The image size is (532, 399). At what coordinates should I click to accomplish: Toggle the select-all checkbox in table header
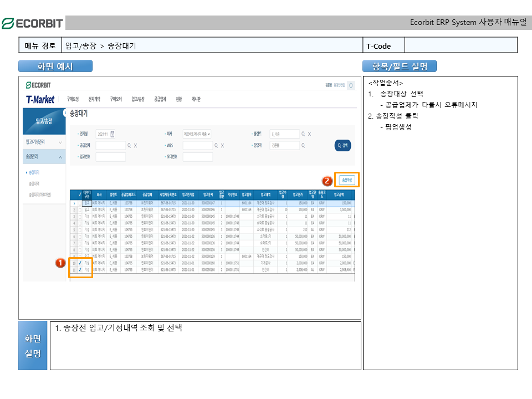pyautogui.click(x=80, y=195)
